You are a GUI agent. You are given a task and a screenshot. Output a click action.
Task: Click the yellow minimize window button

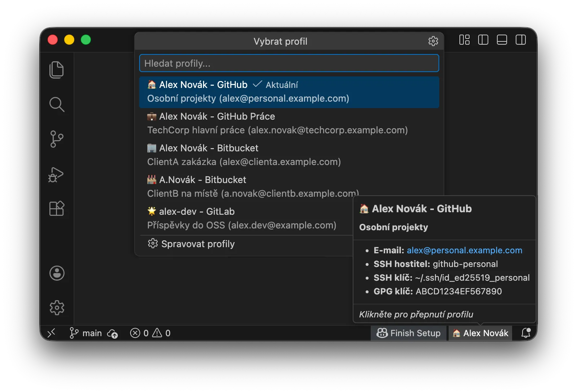[69, 40]
